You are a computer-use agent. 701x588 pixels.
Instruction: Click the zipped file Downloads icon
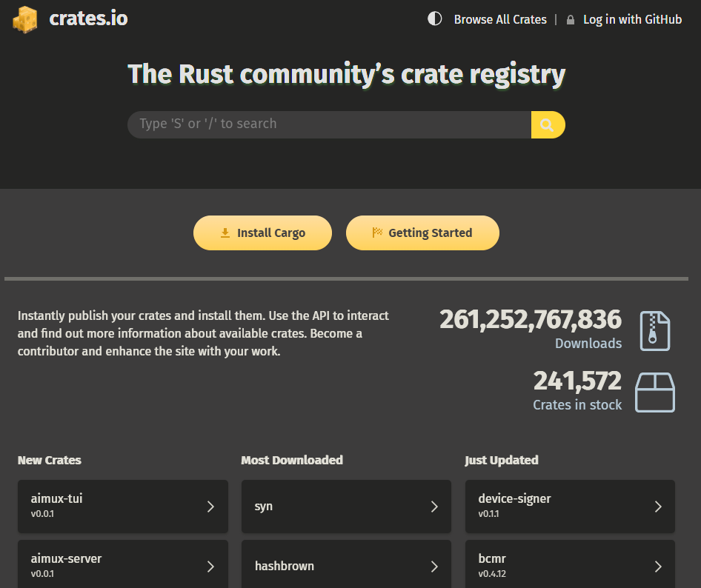[655, 331]
